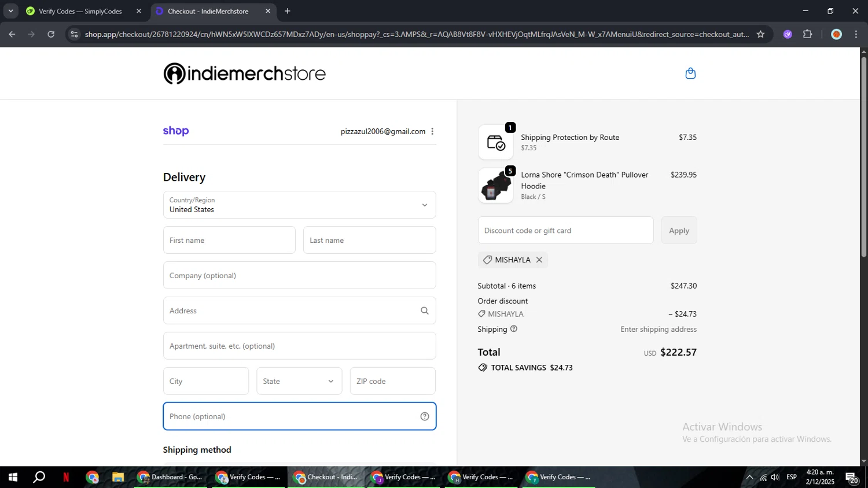Open browser Extensions puzzle icon

point(808,34)
